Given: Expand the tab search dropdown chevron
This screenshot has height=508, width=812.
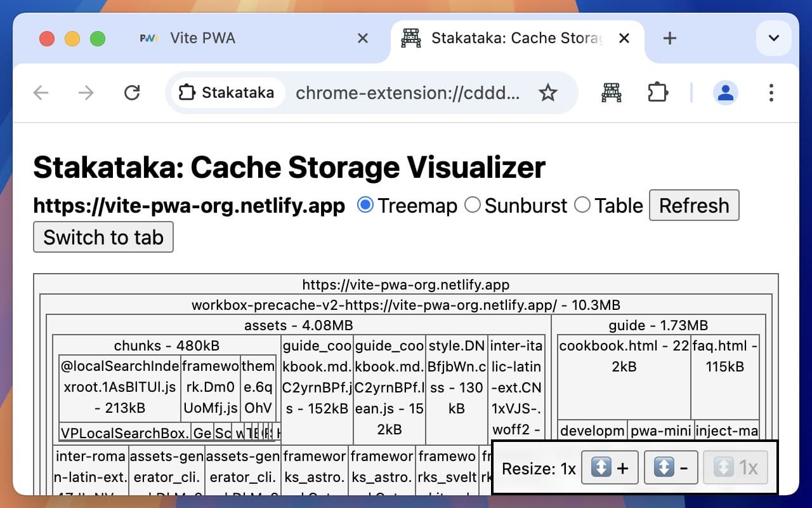Looking at the screenshot, I should (x=773, y=39).
